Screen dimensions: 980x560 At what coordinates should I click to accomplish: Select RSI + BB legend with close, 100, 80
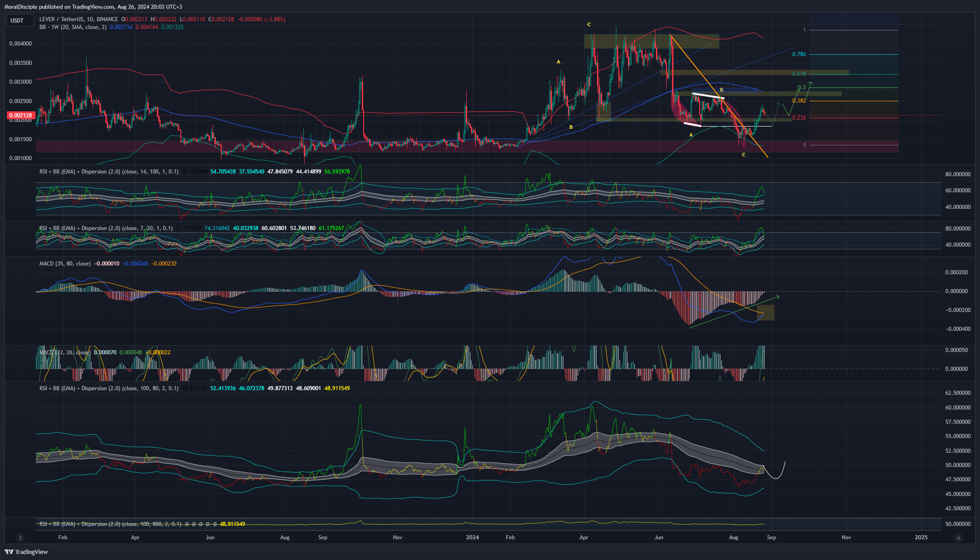pos(109,388)
